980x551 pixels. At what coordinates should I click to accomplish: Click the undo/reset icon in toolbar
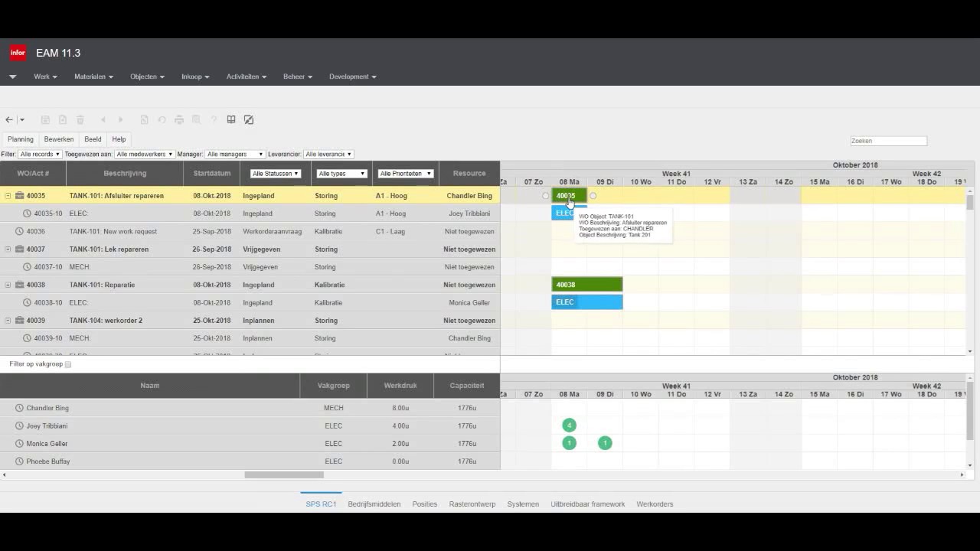[x=162, y=119]
